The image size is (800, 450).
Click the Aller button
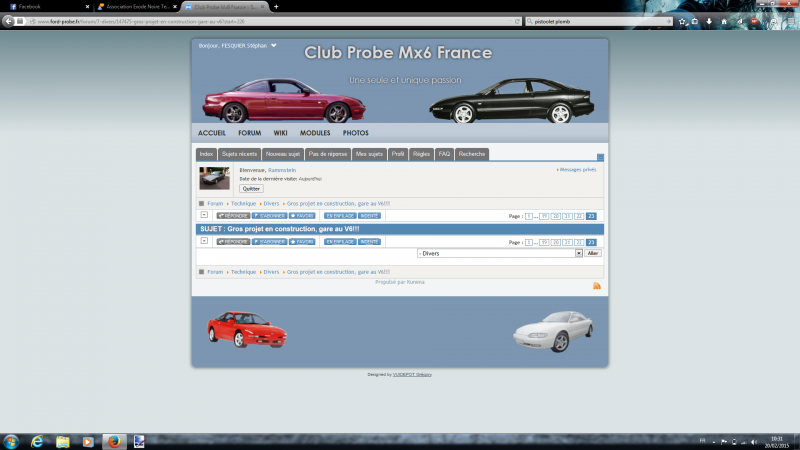(592, 253)
